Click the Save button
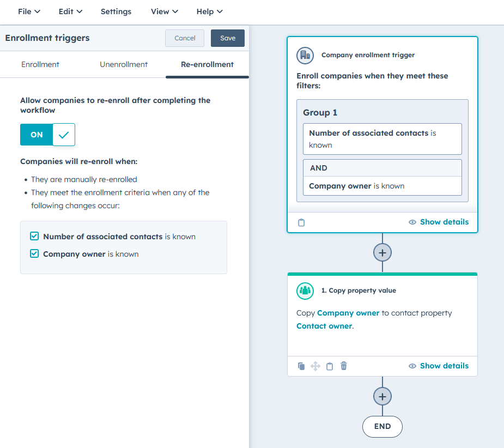504x448 pixels. pyautogui.click(x=227, y=38)
